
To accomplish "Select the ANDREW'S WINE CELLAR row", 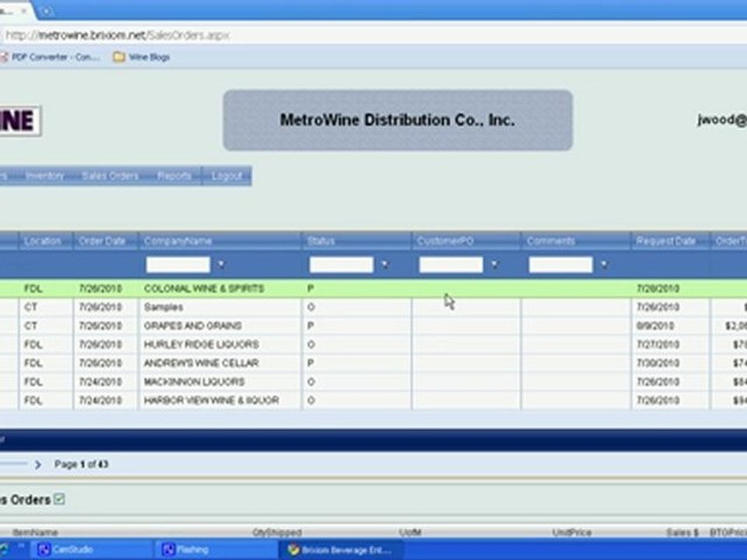I will coord(373,363).
